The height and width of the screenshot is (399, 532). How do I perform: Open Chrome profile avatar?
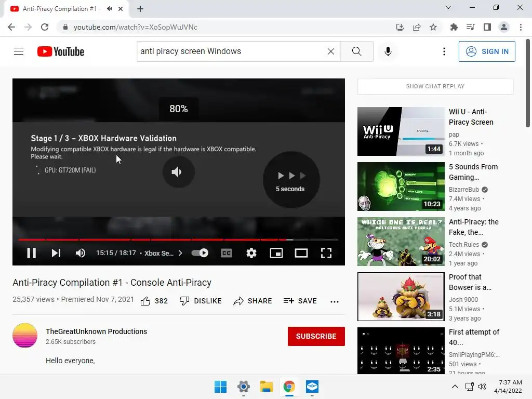pos(504,27)
